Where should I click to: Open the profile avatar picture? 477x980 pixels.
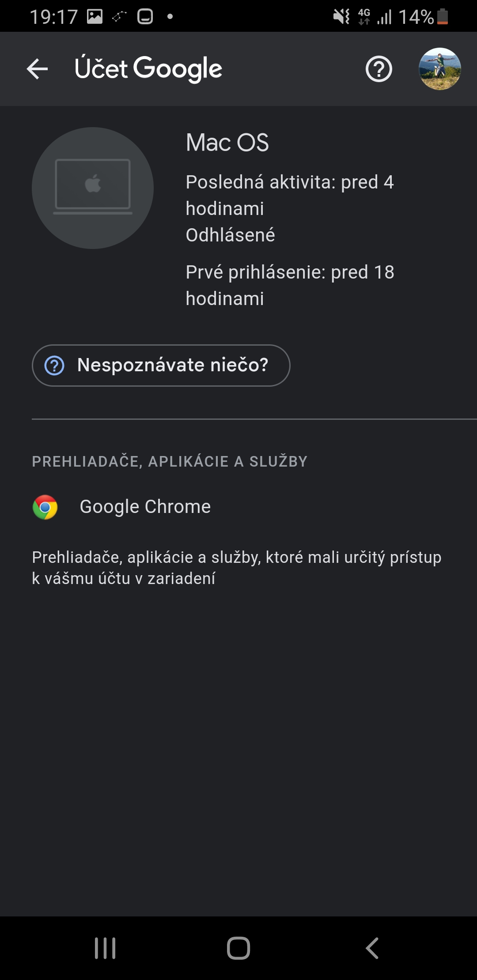439,69
